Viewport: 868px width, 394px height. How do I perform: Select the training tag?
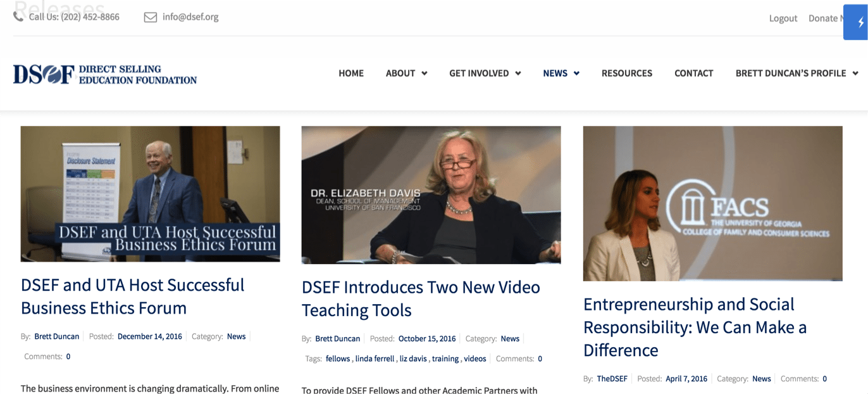click(445, 359)
